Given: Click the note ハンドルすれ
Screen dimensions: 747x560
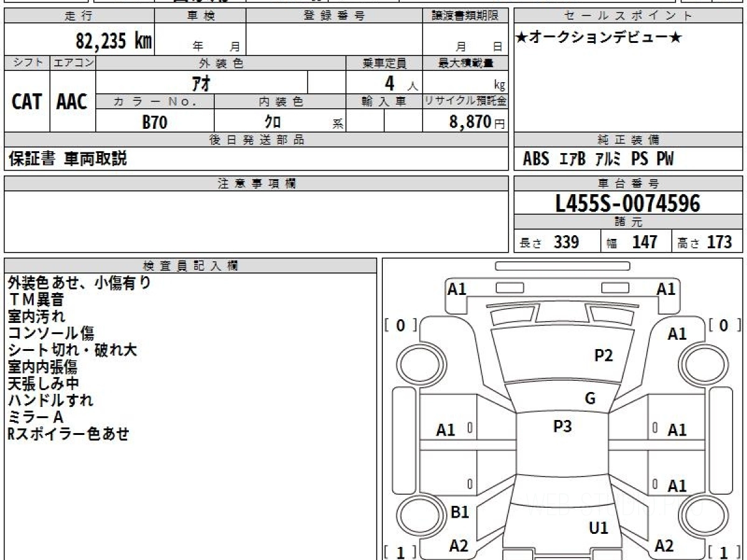Looking at the screenshot, I should (50, 401).
